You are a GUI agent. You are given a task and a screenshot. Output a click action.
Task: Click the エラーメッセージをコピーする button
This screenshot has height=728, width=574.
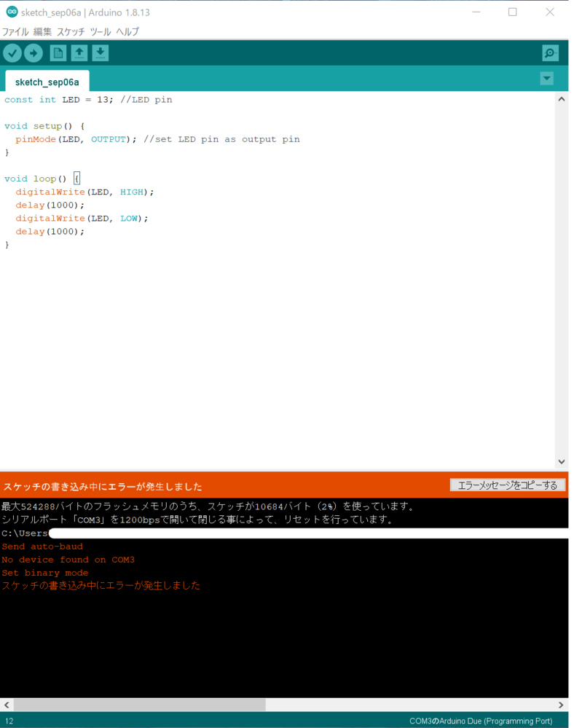click(508, 485)
